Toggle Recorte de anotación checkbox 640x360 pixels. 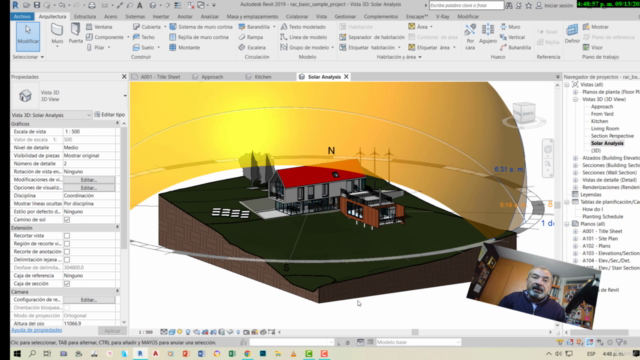click(x=67, y=251)
